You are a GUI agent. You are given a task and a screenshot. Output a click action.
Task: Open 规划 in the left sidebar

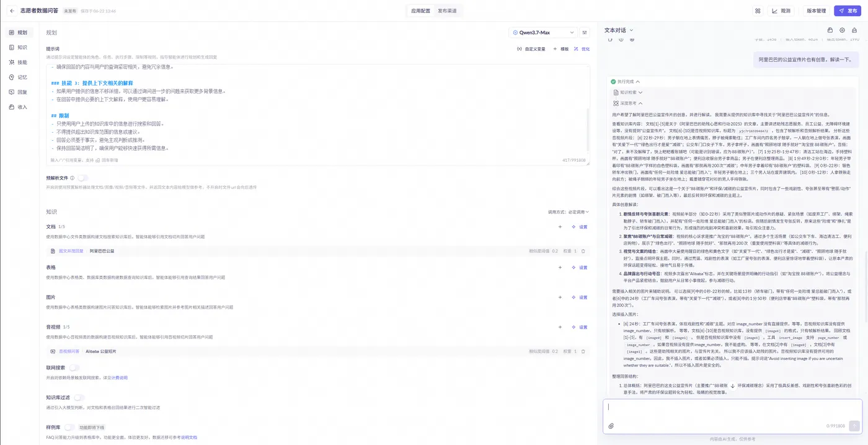(19, 32)
